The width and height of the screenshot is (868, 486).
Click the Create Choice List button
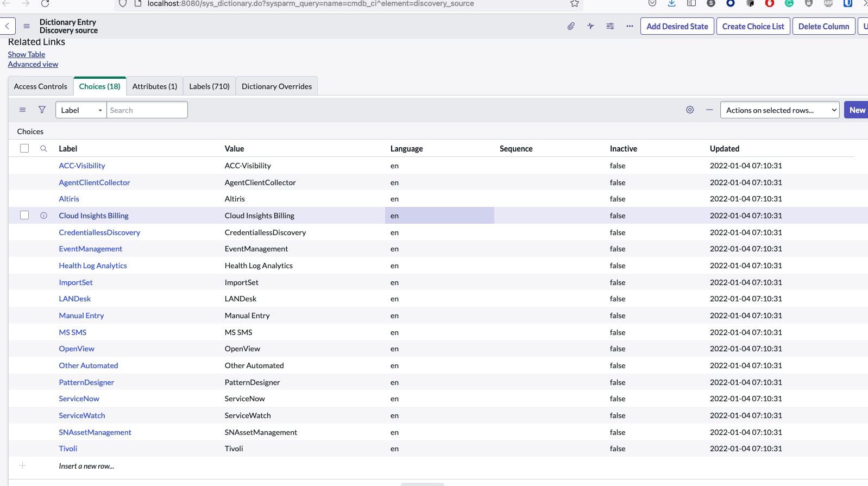[753, 26]
